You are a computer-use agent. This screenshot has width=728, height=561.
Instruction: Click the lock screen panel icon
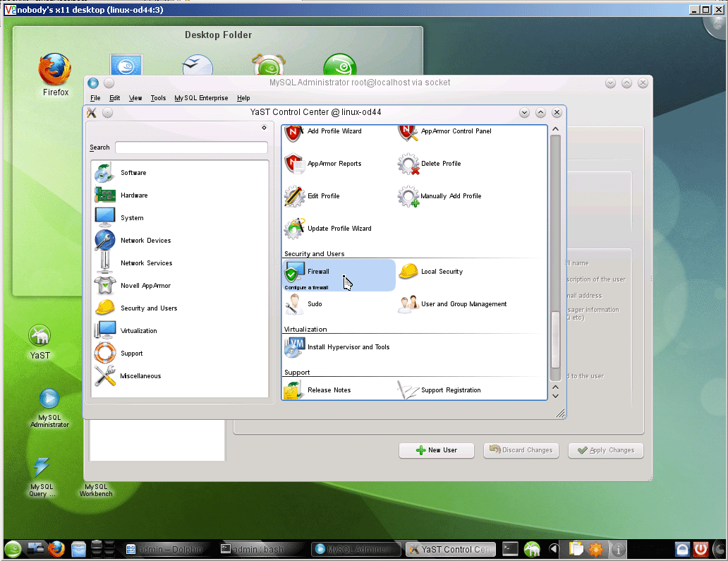click(x=682, y=550)
